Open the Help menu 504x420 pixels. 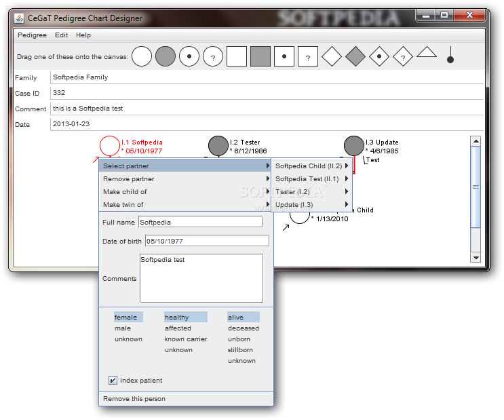point(83,35)
